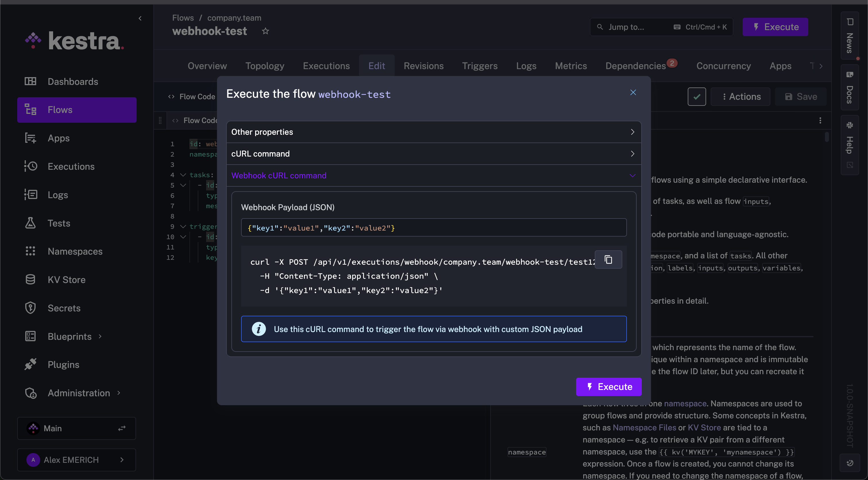The height and width of the screenshot is (480, 868).
Task: Fold the tasks block at line 4
Action: [183, 175]
